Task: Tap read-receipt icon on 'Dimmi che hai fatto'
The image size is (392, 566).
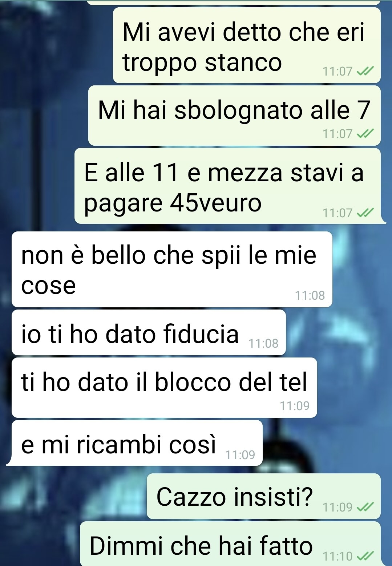Action: [x=365, y=556]
